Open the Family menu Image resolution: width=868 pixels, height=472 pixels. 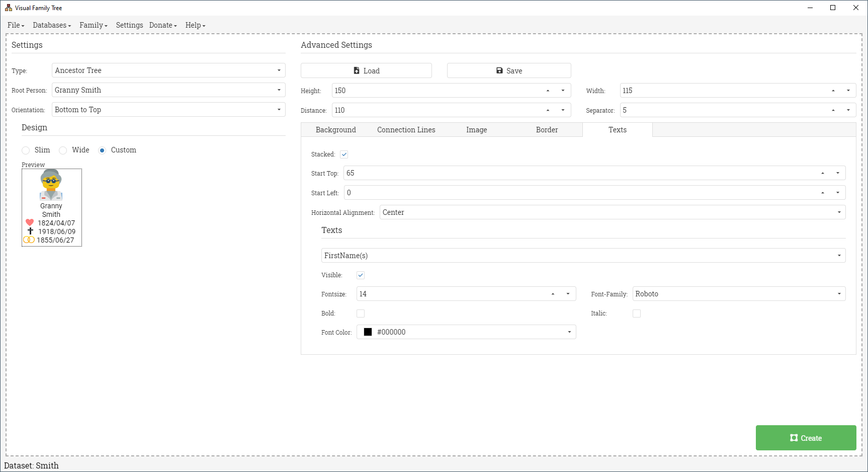tap(94, 25)
